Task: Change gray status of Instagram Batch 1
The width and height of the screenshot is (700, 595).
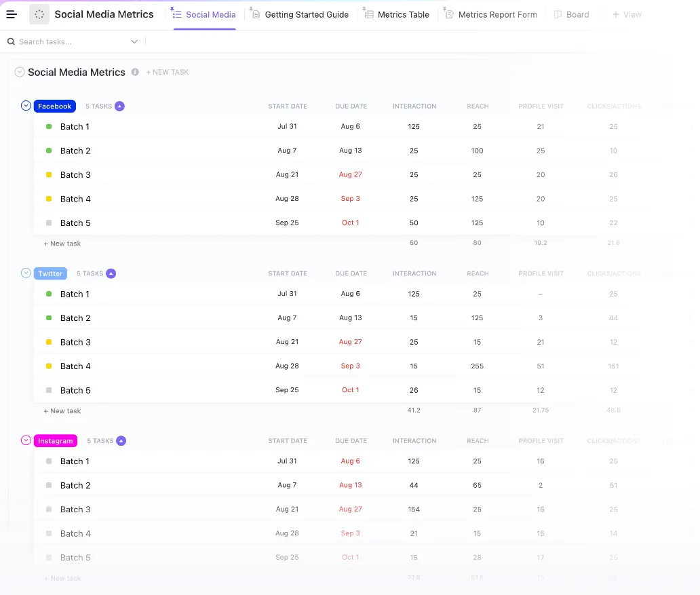Action: click(49, 461)
